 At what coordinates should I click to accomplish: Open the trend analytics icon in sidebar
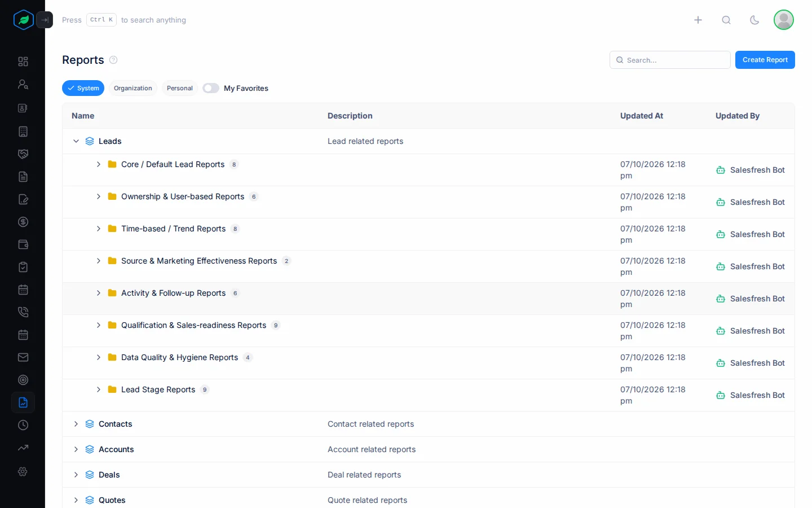point(23,448)
